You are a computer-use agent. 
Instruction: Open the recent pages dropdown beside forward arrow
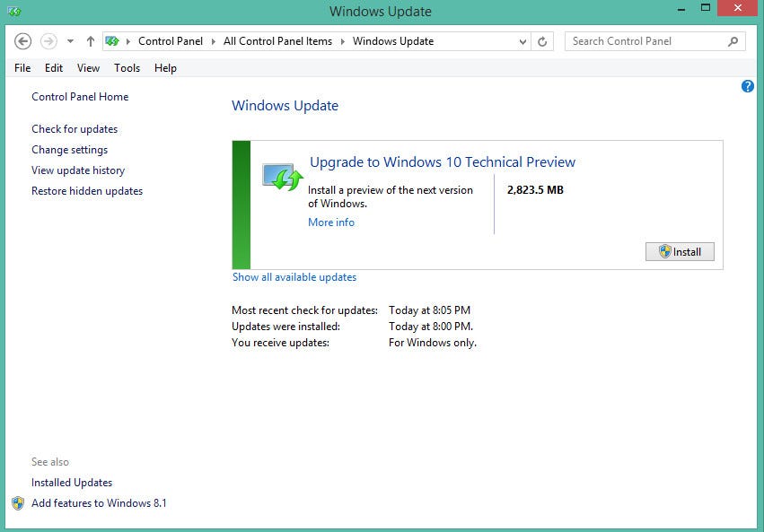tap(68, 41)
